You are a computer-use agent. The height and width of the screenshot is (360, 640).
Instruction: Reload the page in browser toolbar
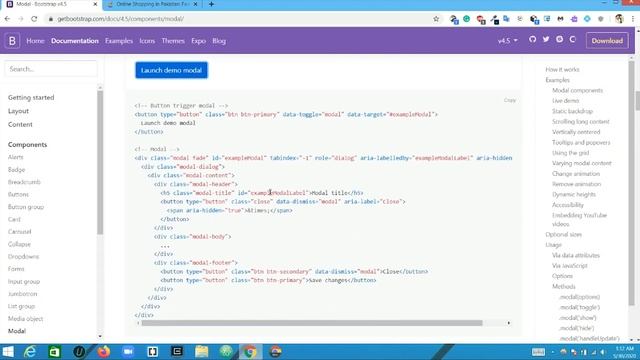[34, 19]
